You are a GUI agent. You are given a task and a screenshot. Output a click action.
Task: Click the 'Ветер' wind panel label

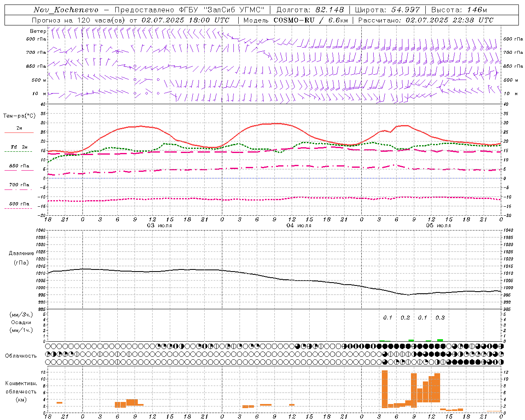point(38,31)
